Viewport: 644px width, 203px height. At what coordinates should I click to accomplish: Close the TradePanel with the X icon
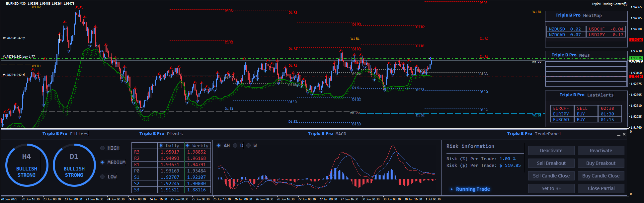624,134
